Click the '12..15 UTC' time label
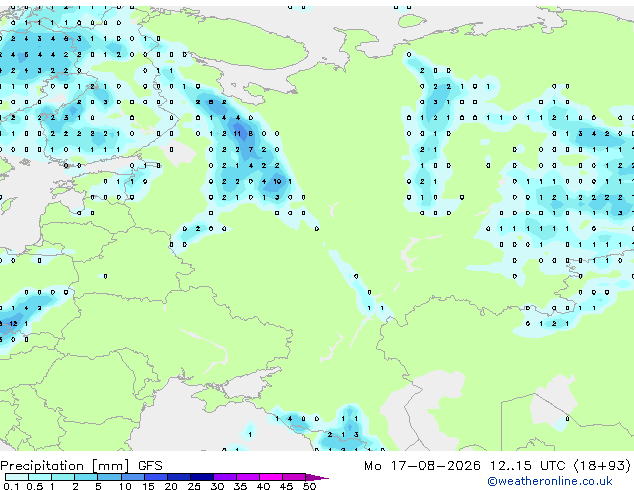Image resolution: width=634 pixels, height=490 pixels. tap(527, 466)
